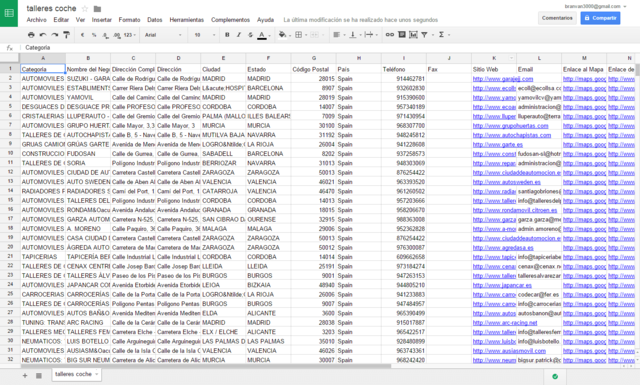Insert a link with the chain icon
Viewport: 640px width, 385px height.
[x=390, y=35]
